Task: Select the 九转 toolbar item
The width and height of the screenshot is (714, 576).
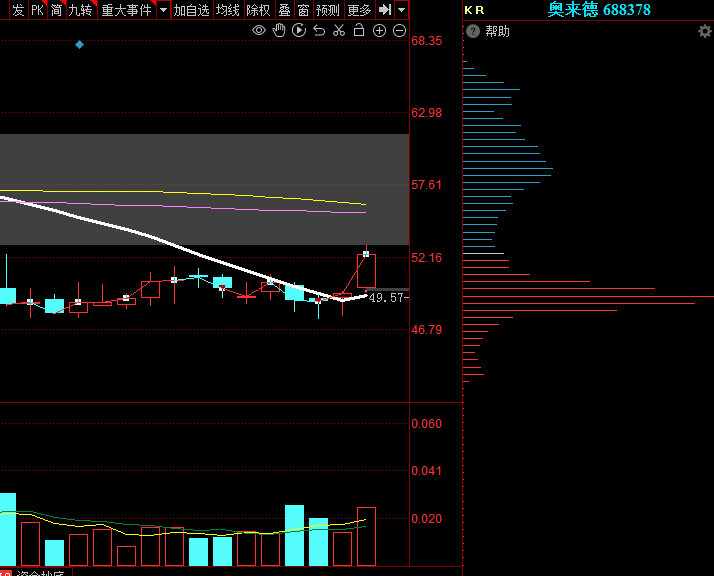Action: [80, 10]
